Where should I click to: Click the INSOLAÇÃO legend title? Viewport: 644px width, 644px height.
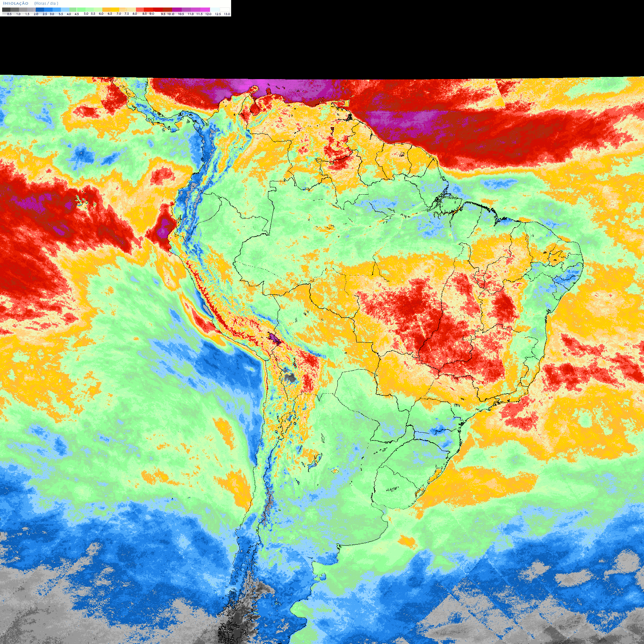pos(16,3)
